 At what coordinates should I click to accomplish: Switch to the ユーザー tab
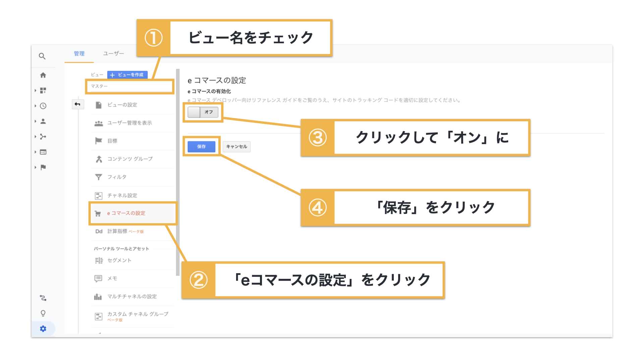click(x=113, y=54)
